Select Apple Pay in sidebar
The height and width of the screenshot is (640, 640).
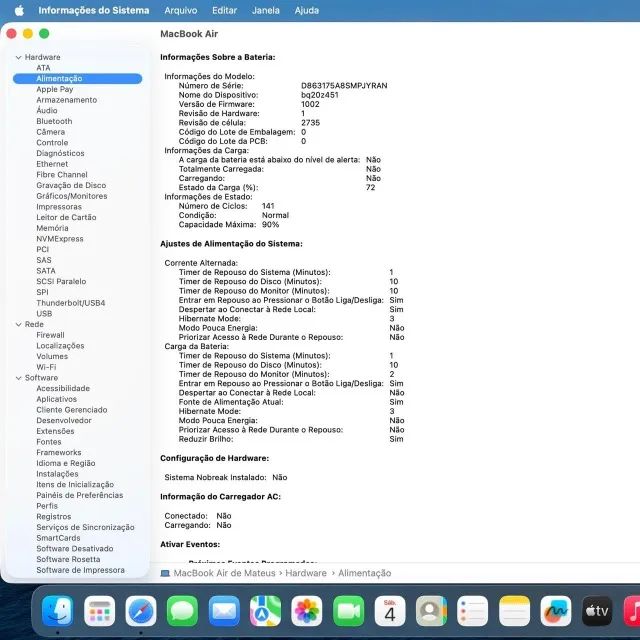55,89
